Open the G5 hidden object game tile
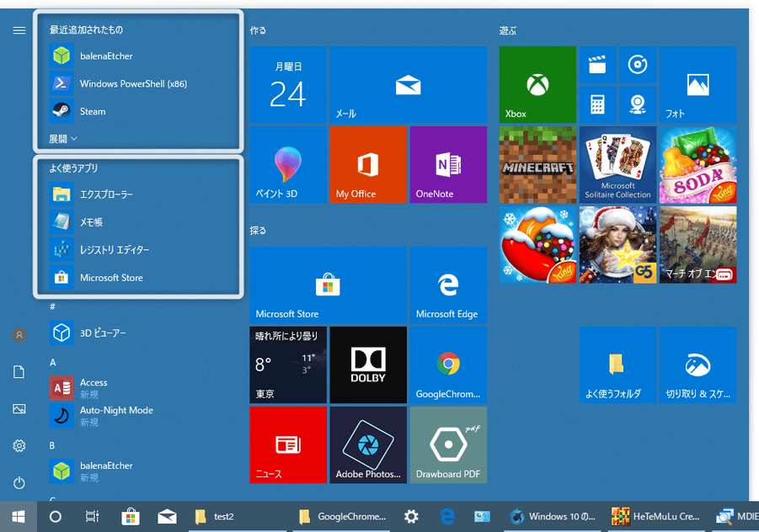Image resolution: width=759 pixels, height=532 pixels. (x=617, y=245)
